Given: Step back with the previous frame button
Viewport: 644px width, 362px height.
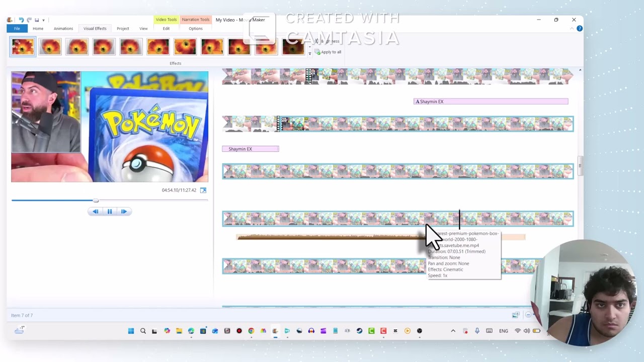Looking at the screenshot, I should (95, 212).
